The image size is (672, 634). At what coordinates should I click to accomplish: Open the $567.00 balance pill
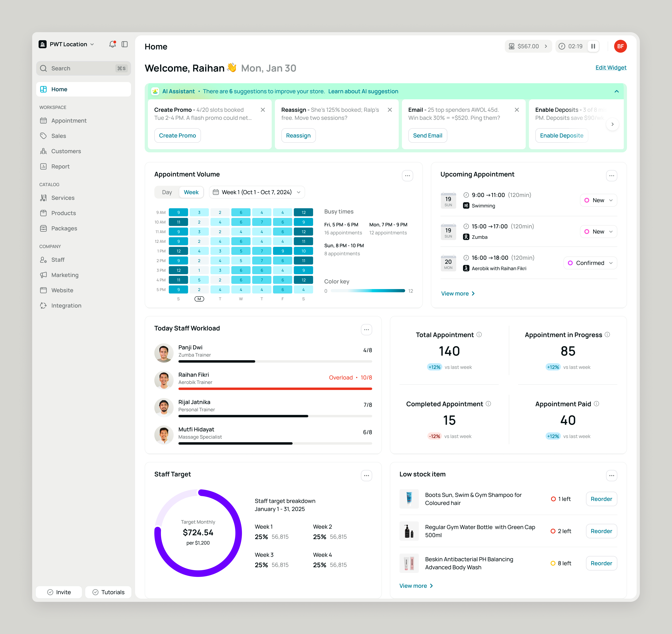[x=528, y=46]
